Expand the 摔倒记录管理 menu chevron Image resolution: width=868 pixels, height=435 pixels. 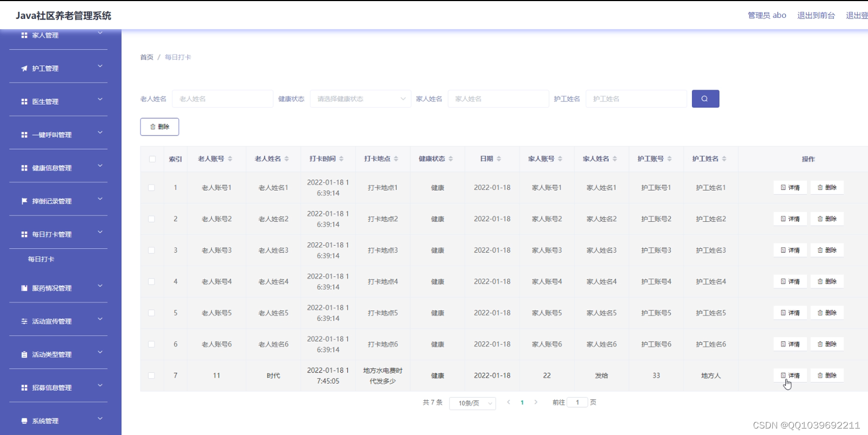[x=100, y=199]
